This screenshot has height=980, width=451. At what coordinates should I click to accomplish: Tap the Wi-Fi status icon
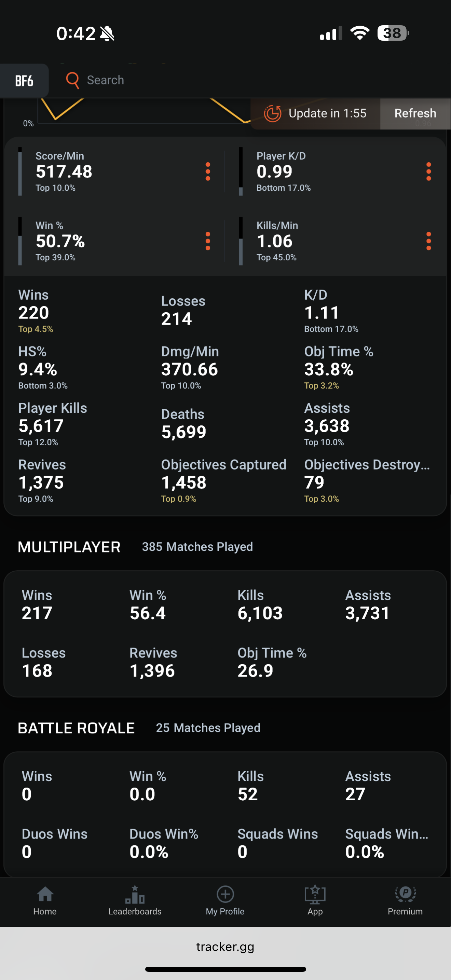[360, 33]
